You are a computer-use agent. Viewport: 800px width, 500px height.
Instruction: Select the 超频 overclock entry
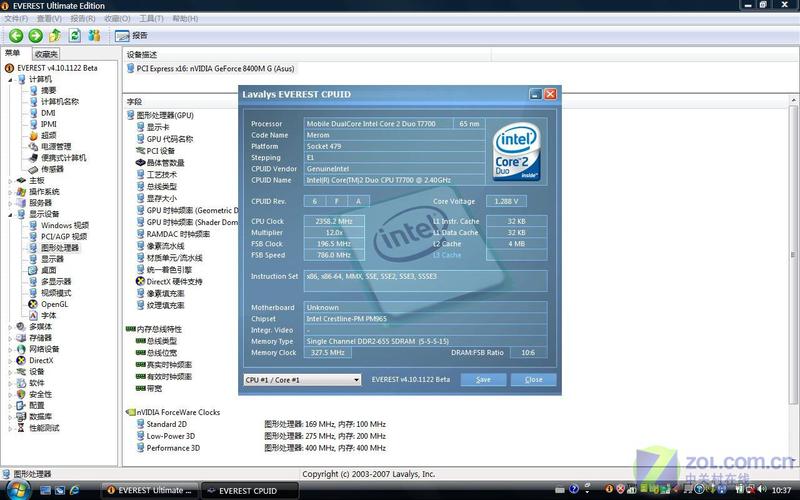(x=48, y=135)
